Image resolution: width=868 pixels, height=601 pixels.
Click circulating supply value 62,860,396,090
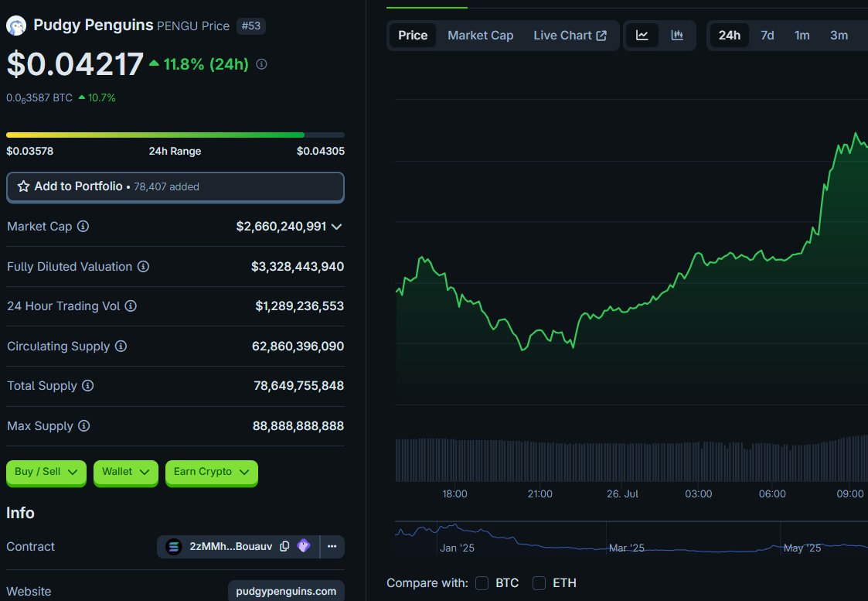point(298,347)
